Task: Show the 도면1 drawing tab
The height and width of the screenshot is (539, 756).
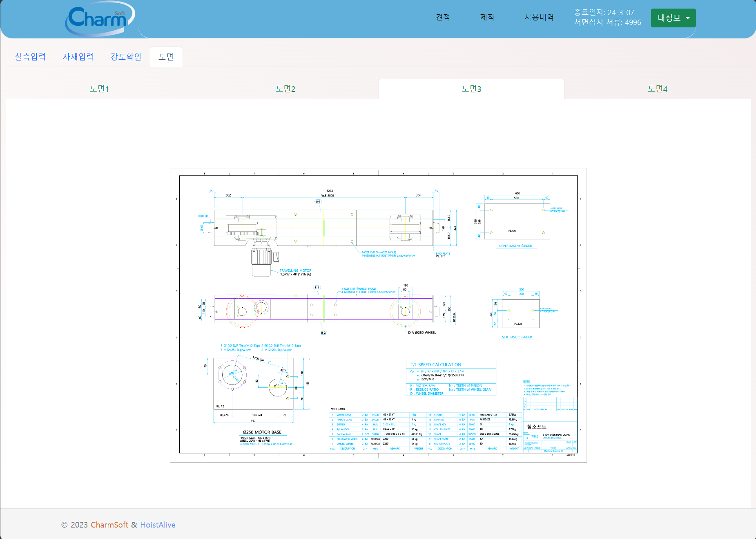Action: click(x=99, y=89)
